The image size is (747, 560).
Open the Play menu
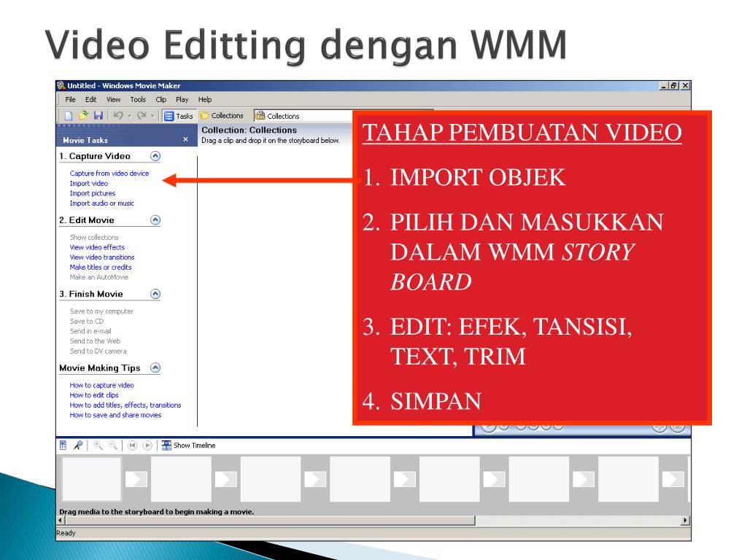pos(182,99)
